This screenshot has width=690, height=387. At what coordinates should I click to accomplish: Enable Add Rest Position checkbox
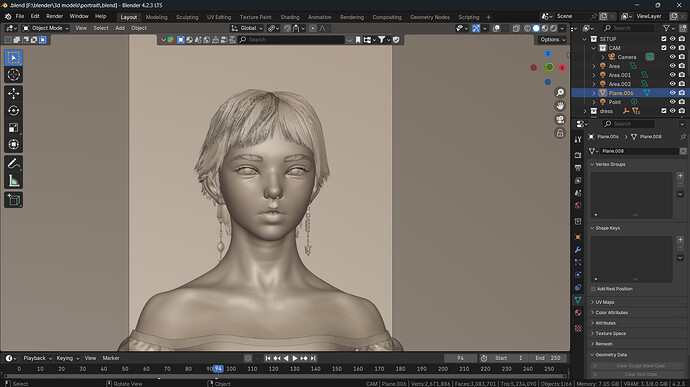click(593, 289)
